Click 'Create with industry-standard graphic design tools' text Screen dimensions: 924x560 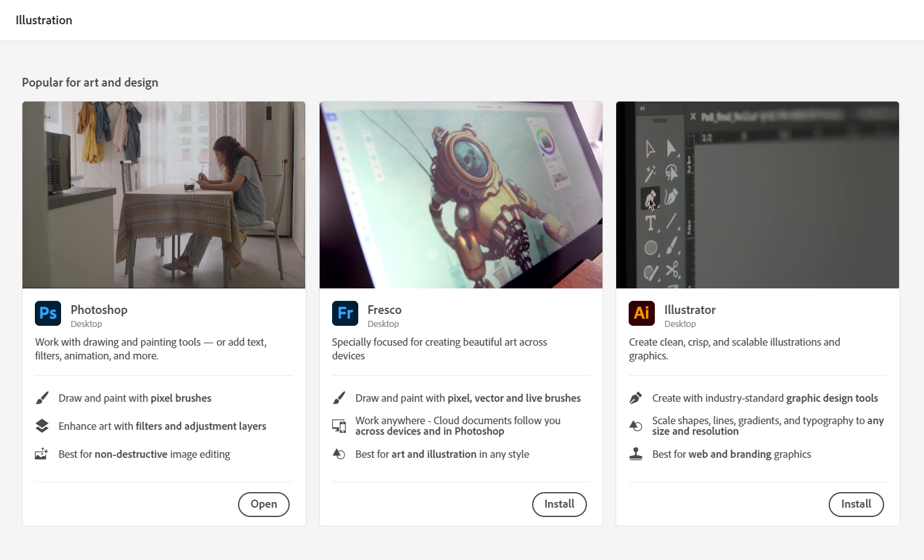[765, 398]
